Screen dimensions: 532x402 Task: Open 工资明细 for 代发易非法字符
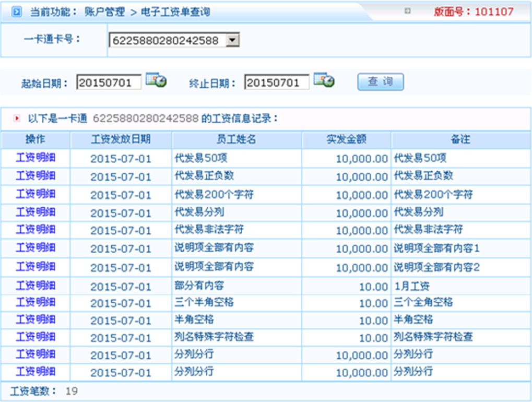pyautogui.click(x=36, y=230)
